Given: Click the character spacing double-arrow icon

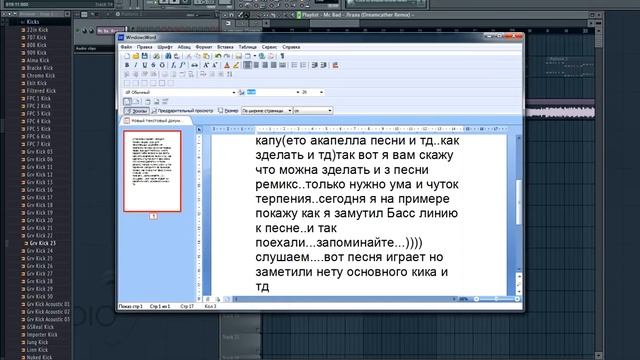Looking at the screenshot, I should (195, 65).
